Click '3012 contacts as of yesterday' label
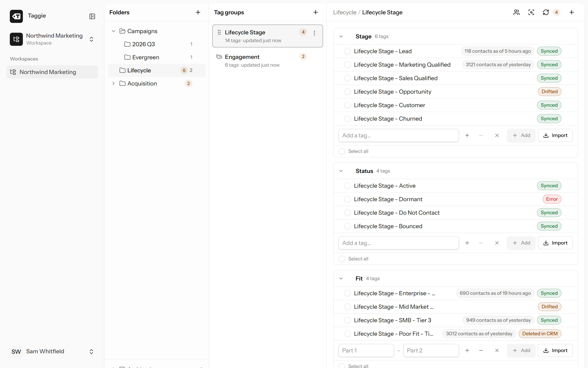588x368 pixels. 479,334
